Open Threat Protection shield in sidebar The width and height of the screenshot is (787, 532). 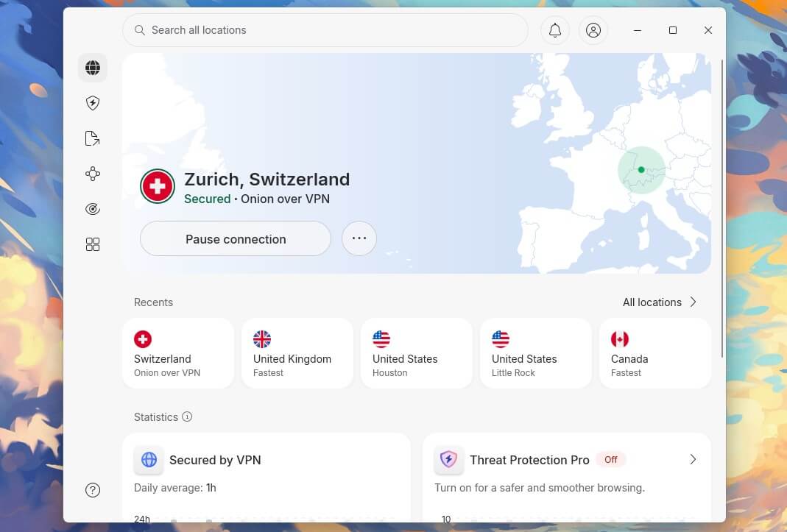92,103
